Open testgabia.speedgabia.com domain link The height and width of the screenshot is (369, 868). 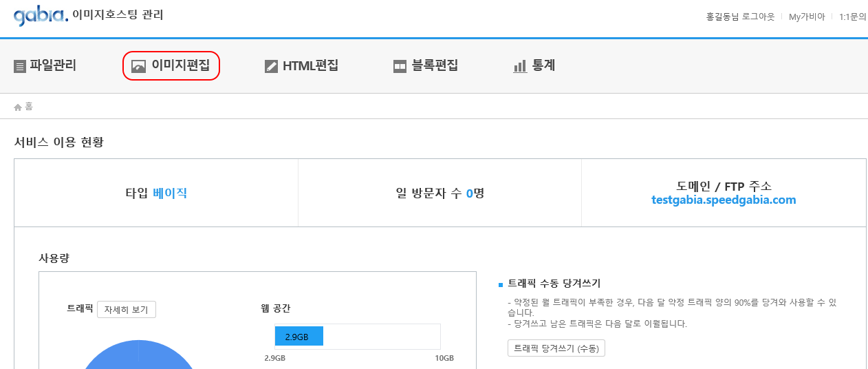point(724,200)
